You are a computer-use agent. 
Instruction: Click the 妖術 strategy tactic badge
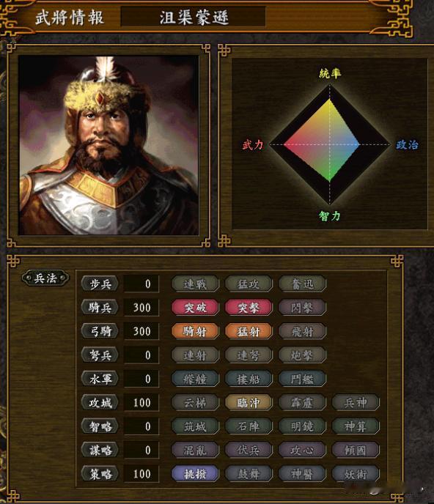356,474
